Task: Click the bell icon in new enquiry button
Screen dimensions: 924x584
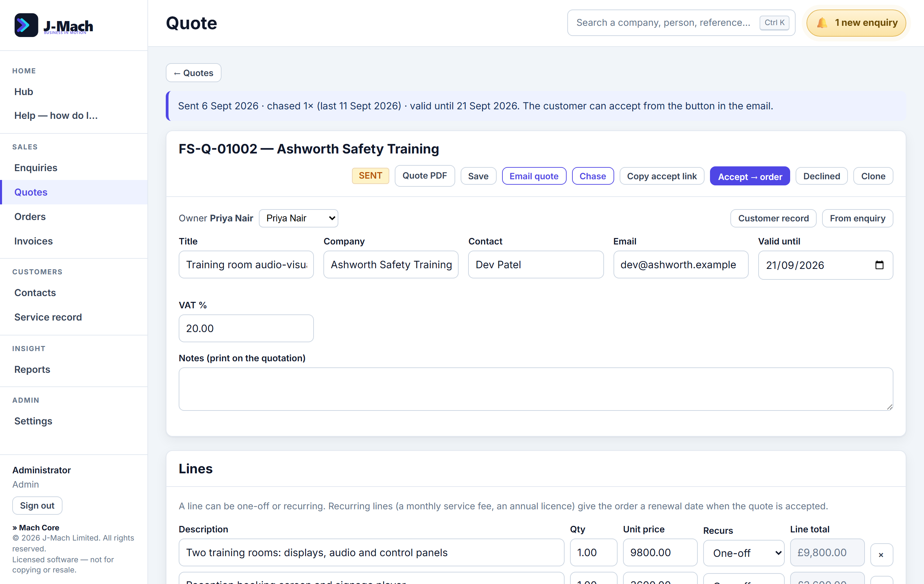Action: [x=821, y=23]
